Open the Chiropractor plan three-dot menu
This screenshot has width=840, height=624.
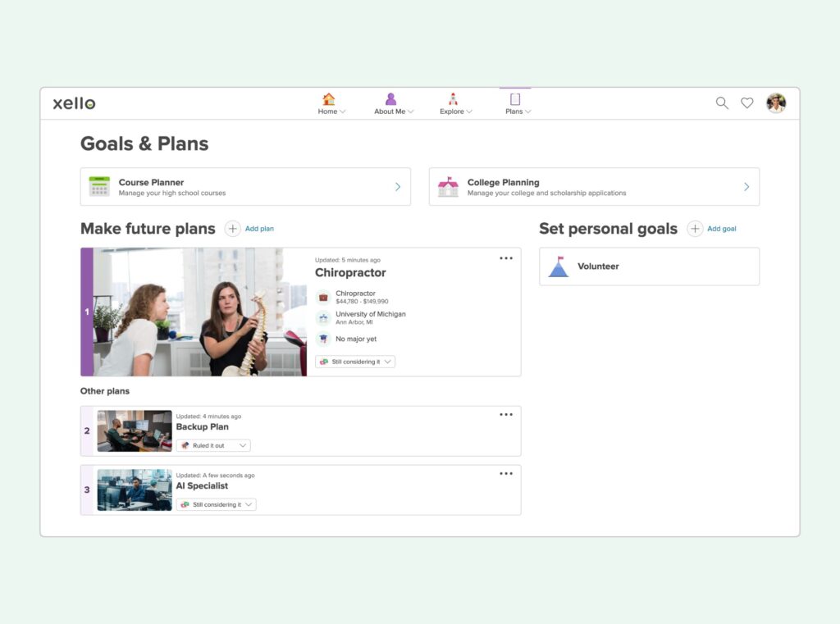(506, 258)
